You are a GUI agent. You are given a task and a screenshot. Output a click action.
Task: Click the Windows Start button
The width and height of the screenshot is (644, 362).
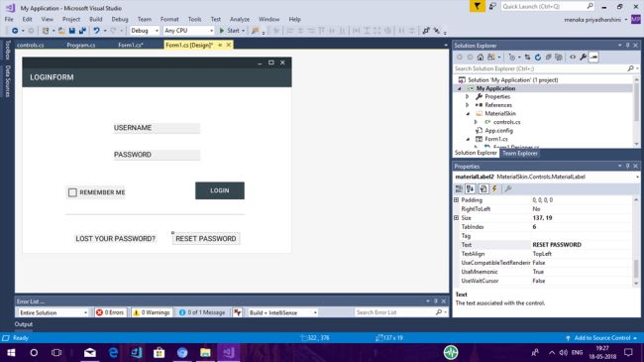pyautogui.click(x=11, y=352)
